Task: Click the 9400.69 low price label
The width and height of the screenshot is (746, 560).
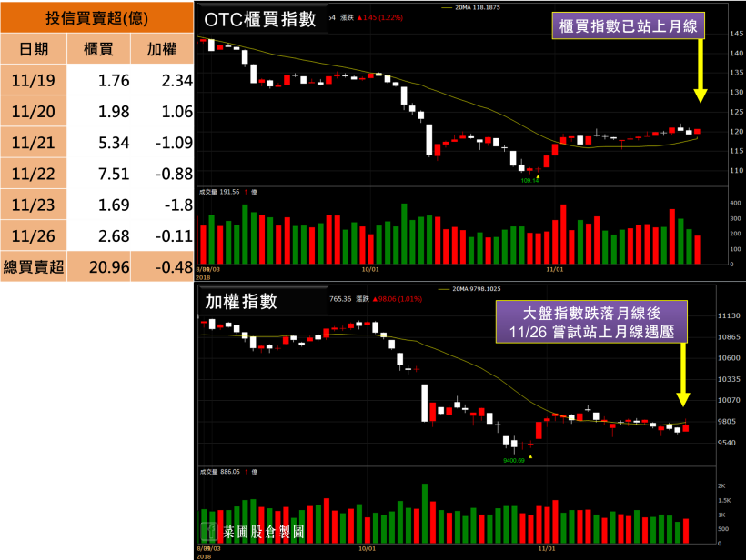Action: pos(514,461)
